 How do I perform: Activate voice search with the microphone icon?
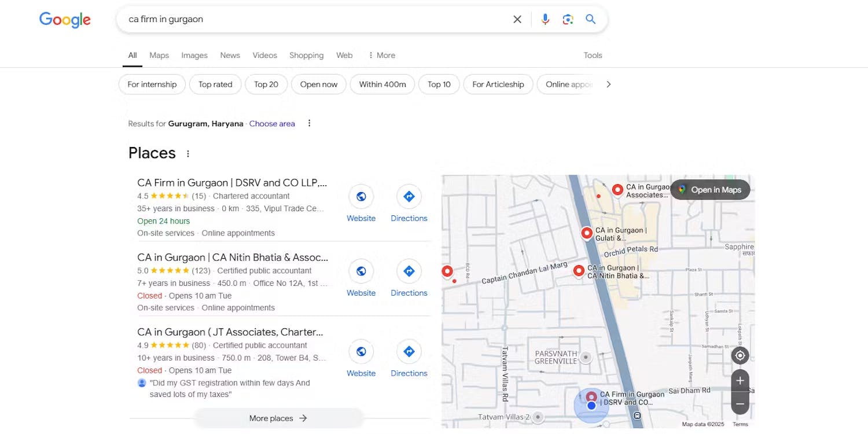(545, 19)
